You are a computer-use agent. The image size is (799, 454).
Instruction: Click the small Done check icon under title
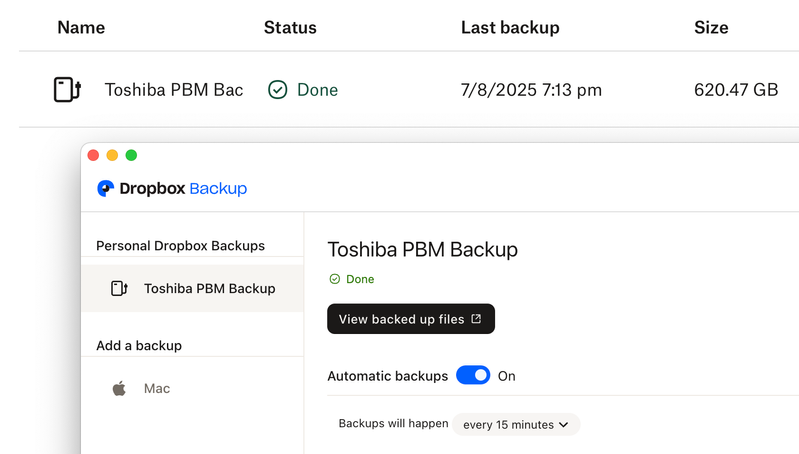coord(334,279)
